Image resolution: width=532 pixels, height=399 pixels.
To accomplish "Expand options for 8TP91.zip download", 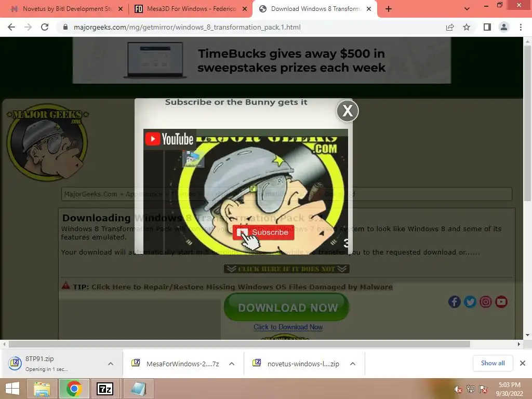I will pos(111,364).
